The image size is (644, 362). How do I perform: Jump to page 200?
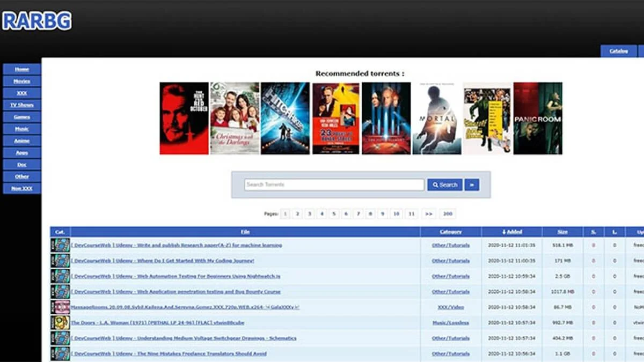tap(448, 213)
